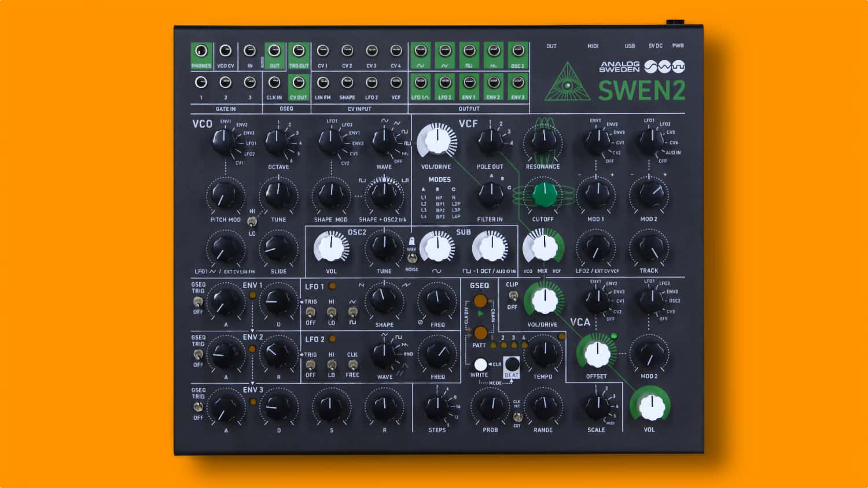Adjust the VCO SLIDE knob
Screen dimensions: 868x488
pyautogui.click(x=278, y=249)
